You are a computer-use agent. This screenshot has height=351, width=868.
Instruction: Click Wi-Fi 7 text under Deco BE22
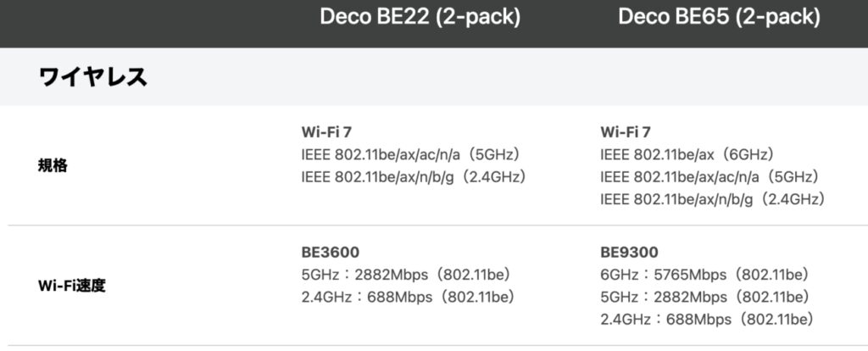(x=328, y=132)
